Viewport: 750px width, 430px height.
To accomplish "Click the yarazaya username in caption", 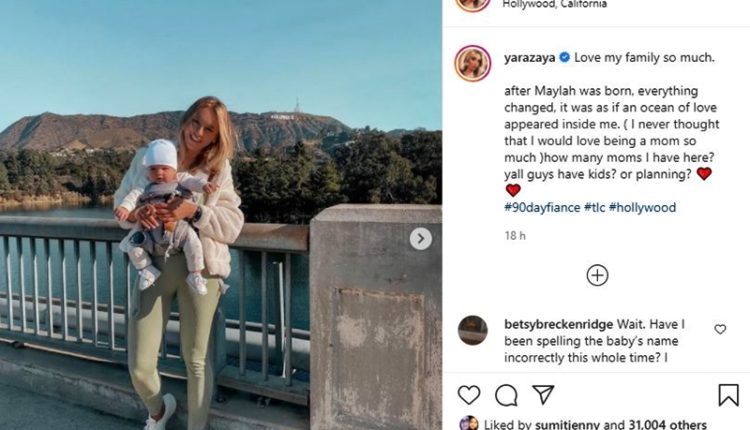I will coord(529,58).
